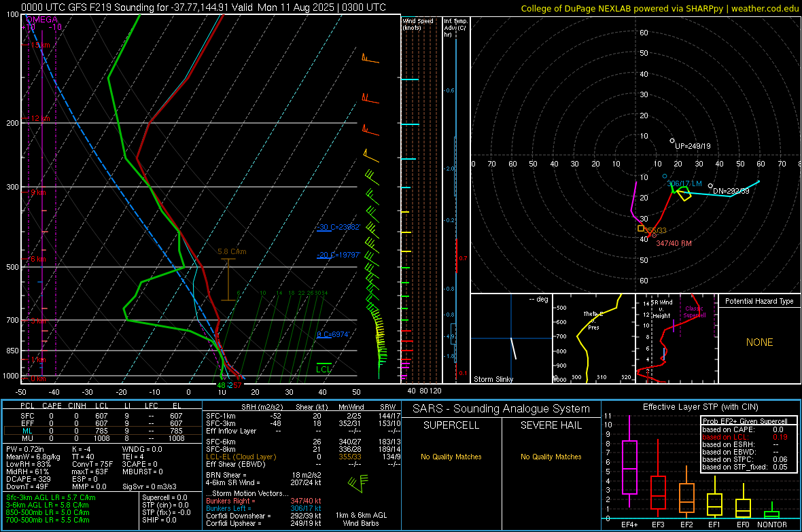Click the 306/17 LM hodograph label
Image resolution: width=802 pixels, height=532 pixels.
click(x=684, y=183)
